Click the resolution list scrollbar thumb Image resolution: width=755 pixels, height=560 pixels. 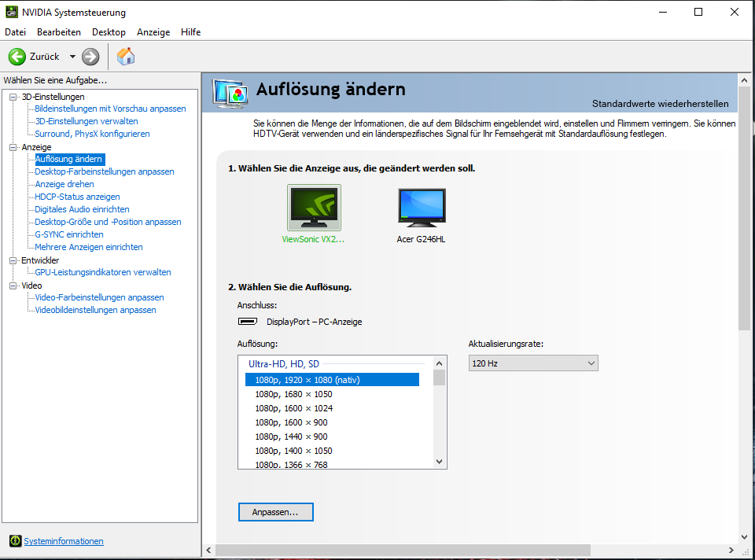439,378
